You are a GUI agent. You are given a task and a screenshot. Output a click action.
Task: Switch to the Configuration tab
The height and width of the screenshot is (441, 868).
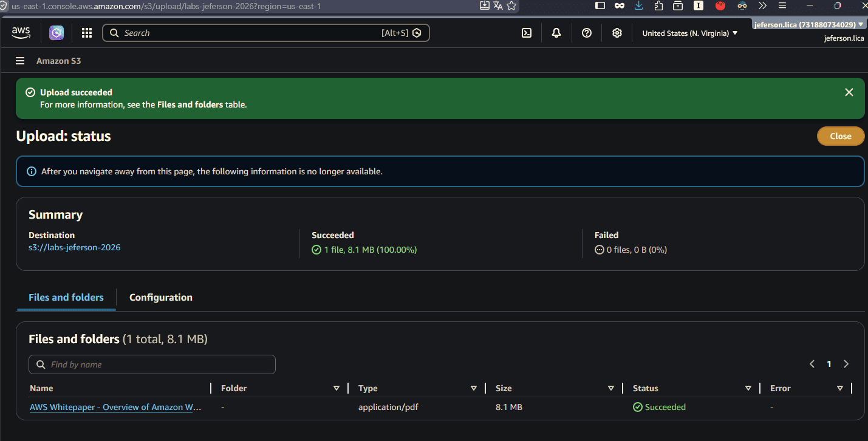[x=161, y=298]
